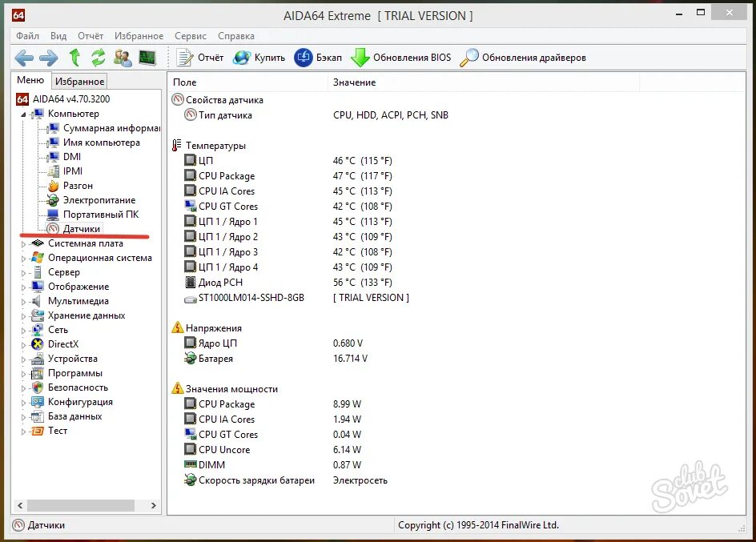Select the Датчики tree item

(x=74, y=229)
